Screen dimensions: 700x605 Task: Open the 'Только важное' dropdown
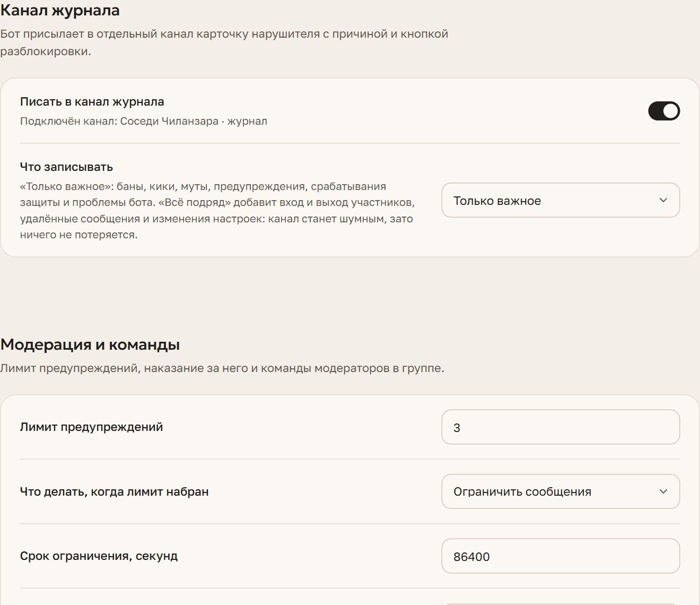pyautogui.click(x=561, y=200)
